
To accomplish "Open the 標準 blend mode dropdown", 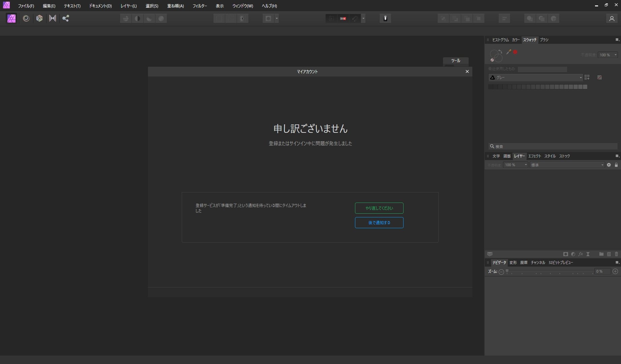I will (567, 165).
